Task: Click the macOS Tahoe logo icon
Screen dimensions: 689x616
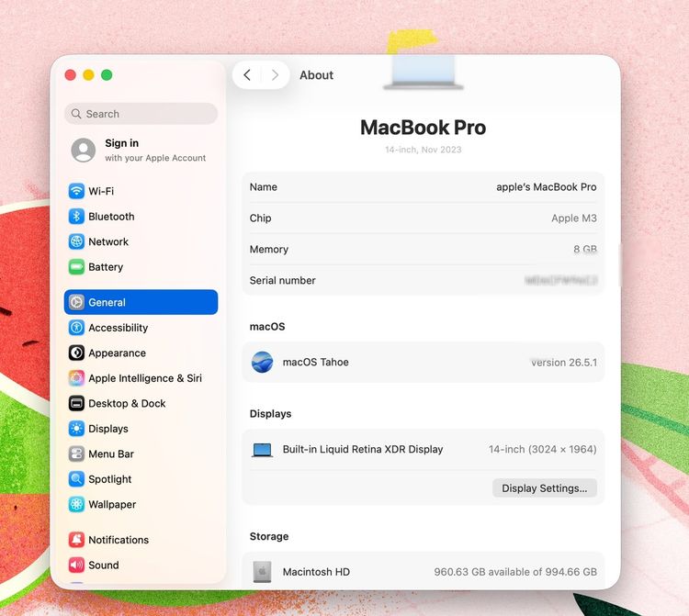Action: (x=263, y=363)
